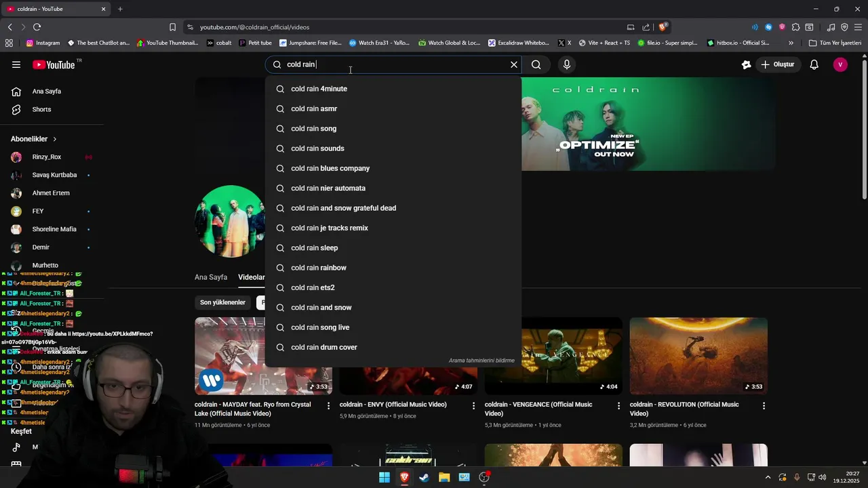Viewport: 868px width, 488px height.
Task: Go to the YouTube home logo
Action: [x=54, y=64]
